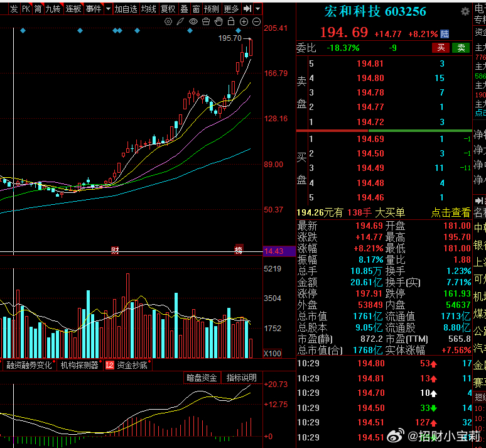Open the 事件 events option
486x448 pixels.
pyautogui.click(x=94, y=9)
